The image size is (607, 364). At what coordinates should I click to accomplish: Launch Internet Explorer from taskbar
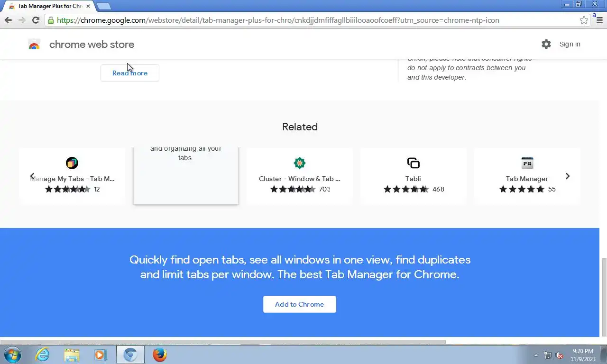pyautogui.click(x=43, y=355)
